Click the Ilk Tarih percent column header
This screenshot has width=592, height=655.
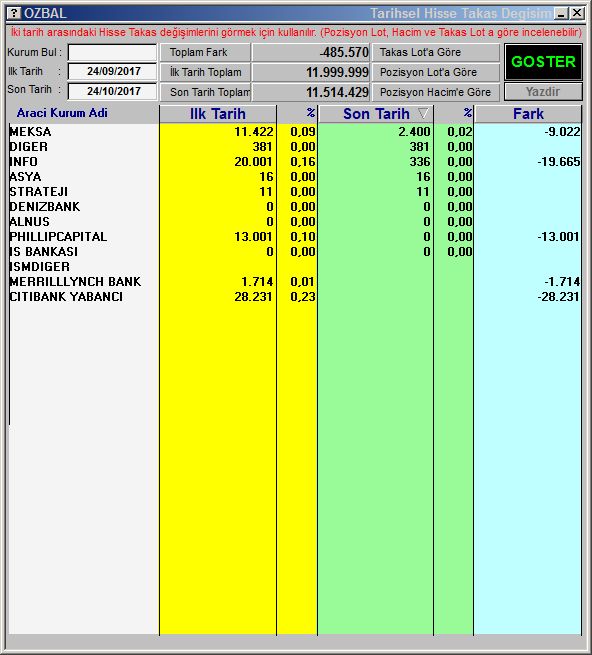click(297, 114)
